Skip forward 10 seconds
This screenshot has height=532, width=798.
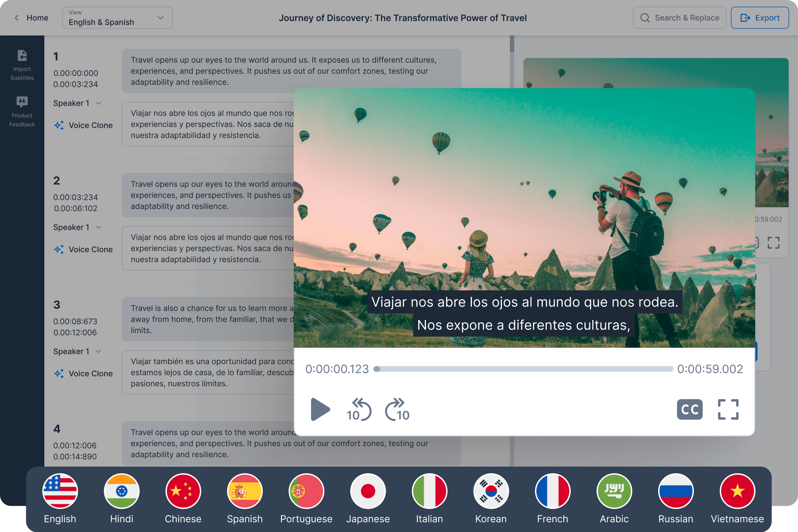[x=396, y=409]
